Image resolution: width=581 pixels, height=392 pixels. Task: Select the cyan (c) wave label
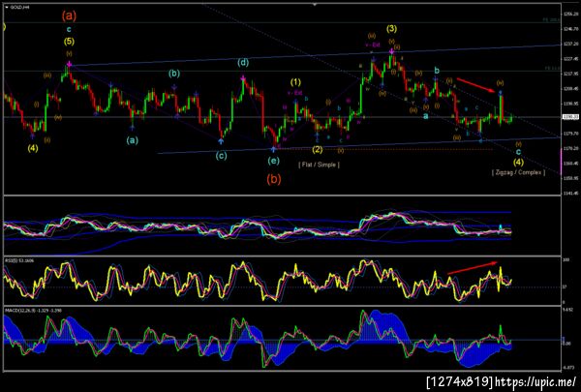tap(221, 156)
